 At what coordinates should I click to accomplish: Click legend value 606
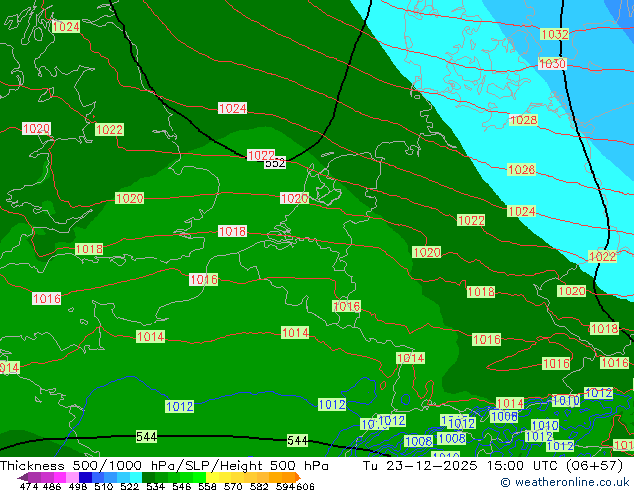pos(304,486)
